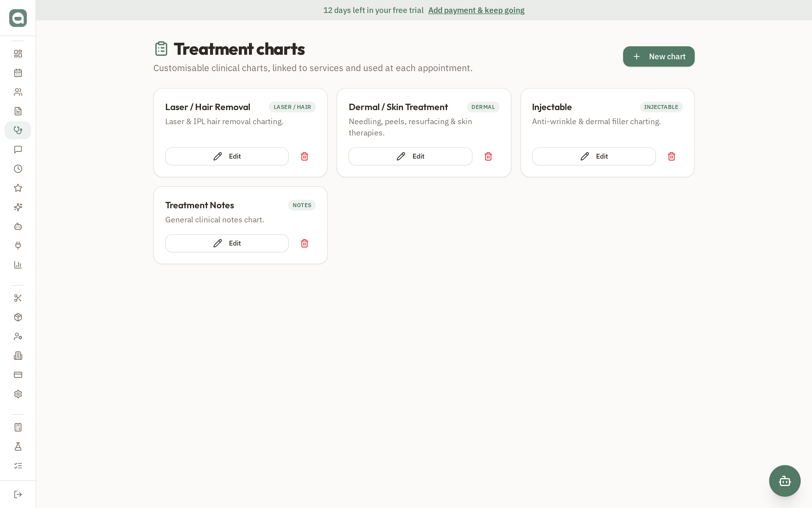The width and height of the screenshot is (812, 508).
Task: Delete the Treatment Notes chart
Action: coord(304,243)
